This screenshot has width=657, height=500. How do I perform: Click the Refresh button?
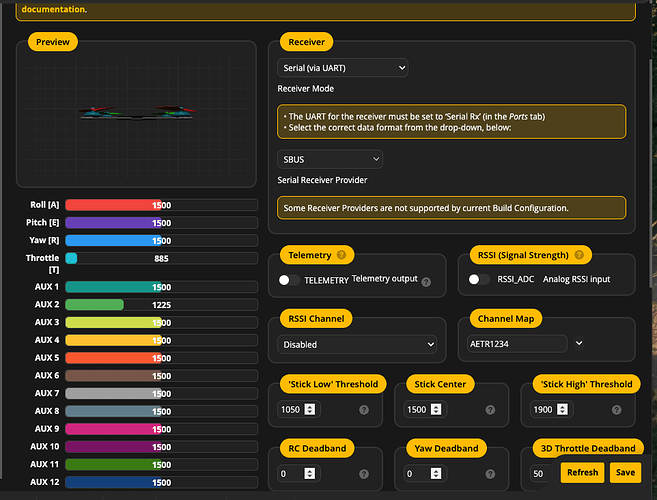(582, 472)
